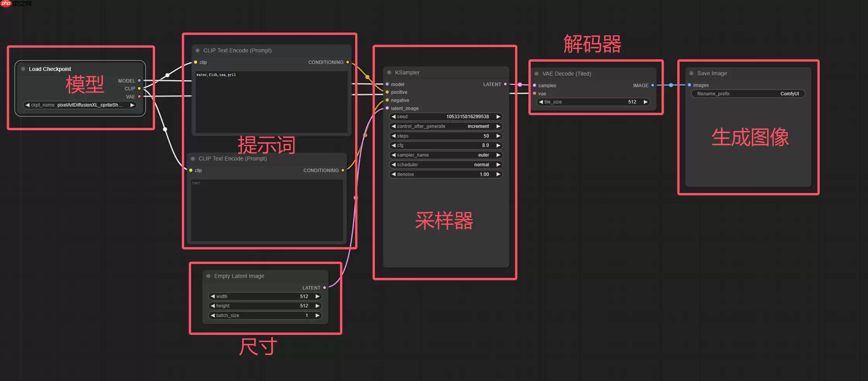Viewport: 868px width, 381px height.
Task: Click the latent_image input port on KSampler
Action: pos(387,108)
